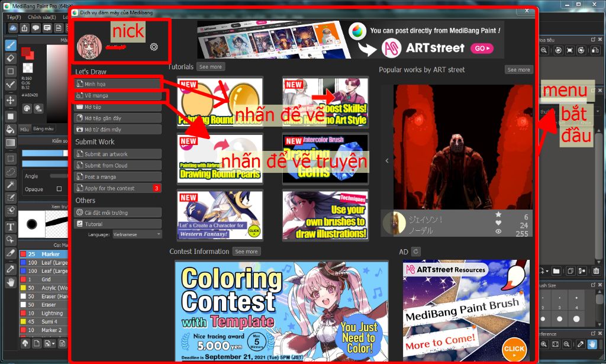Select the rectangular Select tool
The image size is (606, 364).
(11, 159)
